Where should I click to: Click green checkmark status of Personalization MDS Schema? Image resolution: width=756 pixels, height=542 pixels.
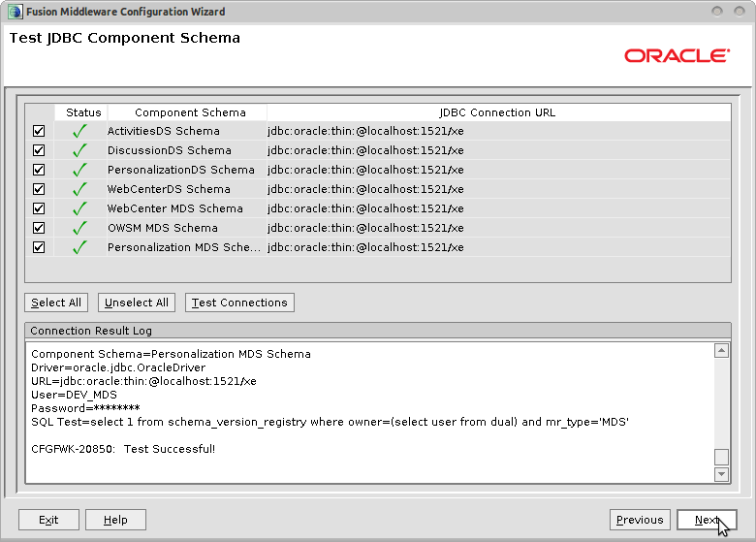pos(80,247)
